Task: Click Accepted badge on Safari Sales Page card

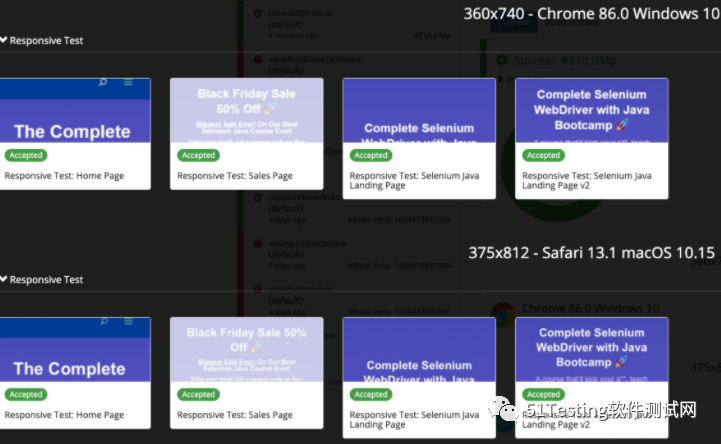Action: [x=198, y=394]
